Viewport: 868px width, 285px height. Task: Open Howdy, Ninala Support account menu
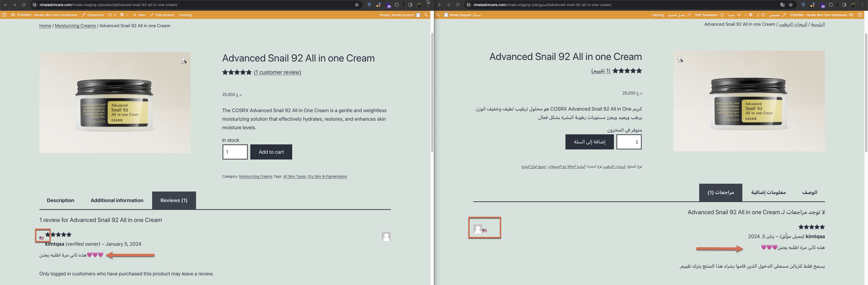(400, 15)
